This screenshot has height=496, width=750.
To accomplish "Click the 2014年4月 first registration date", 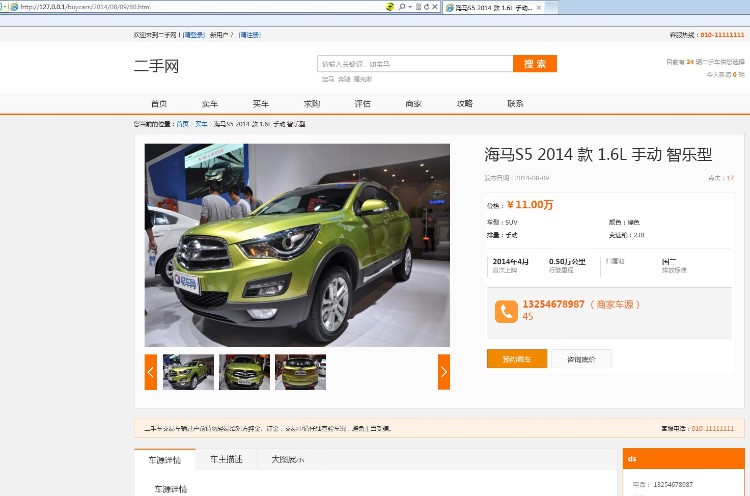I will point(510,261).
